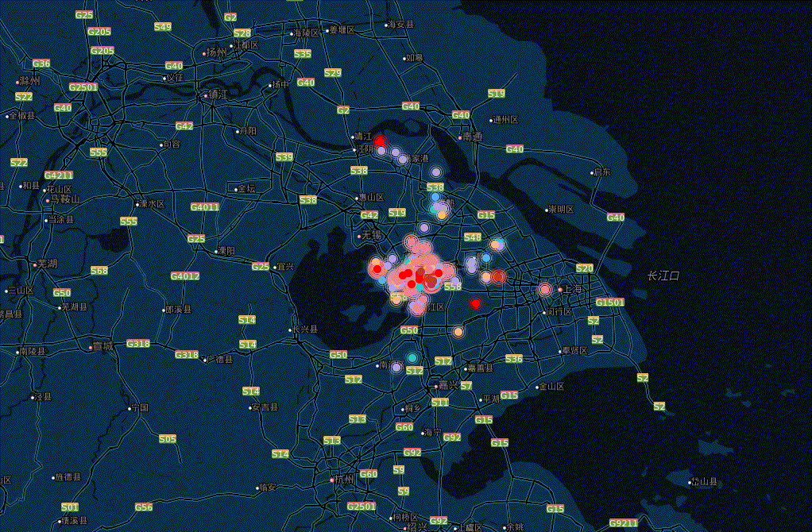Screen dimensions: 812x532
Task: Select the G4211 highway shield
Action: click(x=59, y=175)
